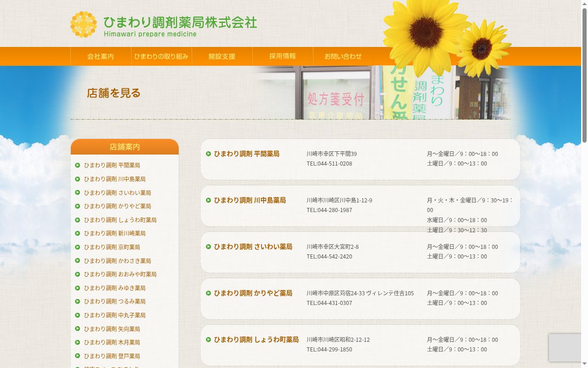Image resolution: width=588 pixels, height=368 pixels.
Task: Click the main heading ひまわり調剤 さいわい薬局
Action: point(253,247)
